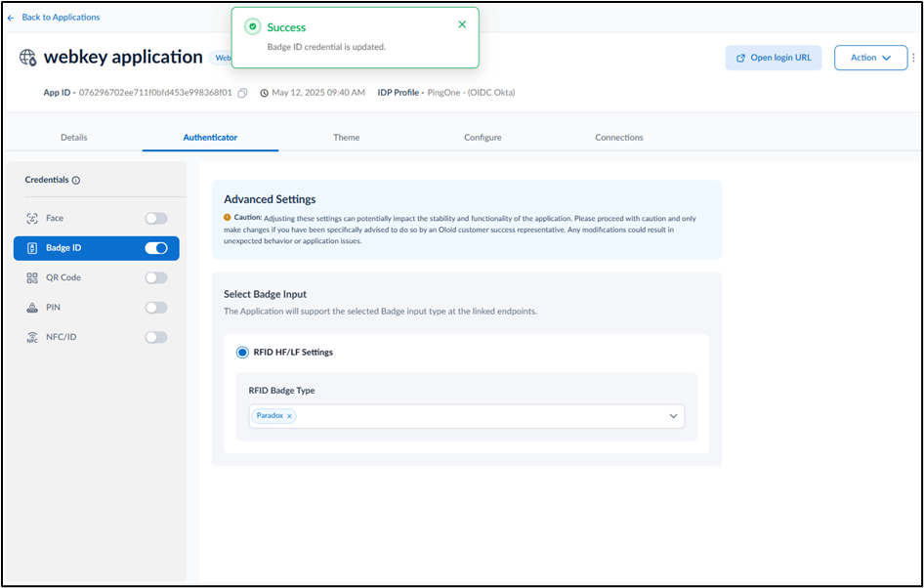924x588 pixels.
Task: Click the clock icon next to the date
Action: [x=264, y=93]
